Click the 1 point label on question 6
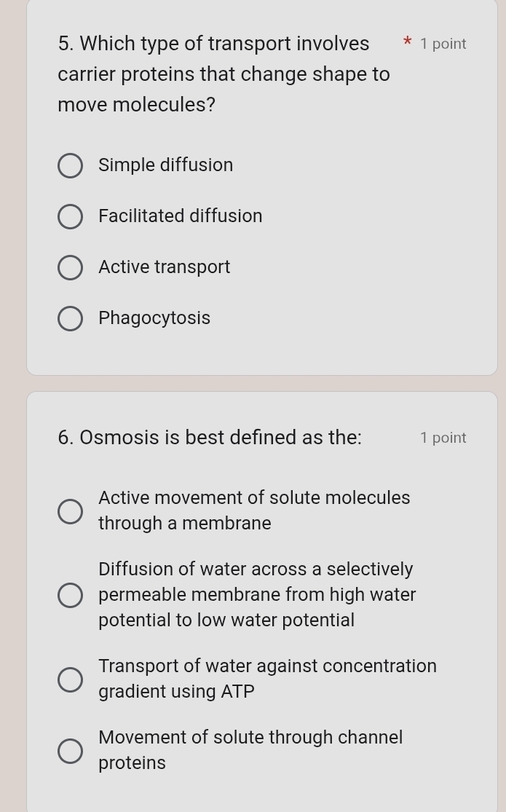506x812 pixels. (x=443, y=437)
